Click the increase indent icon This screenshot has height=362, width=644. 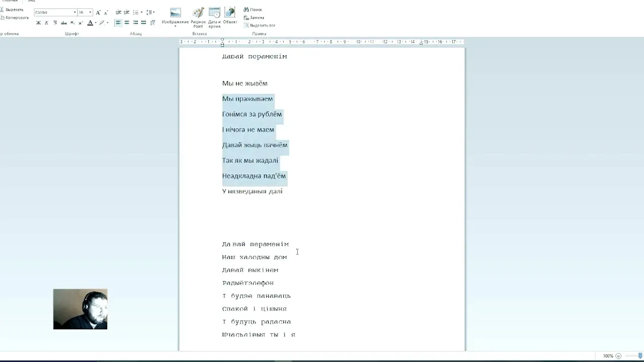(127, 13)
